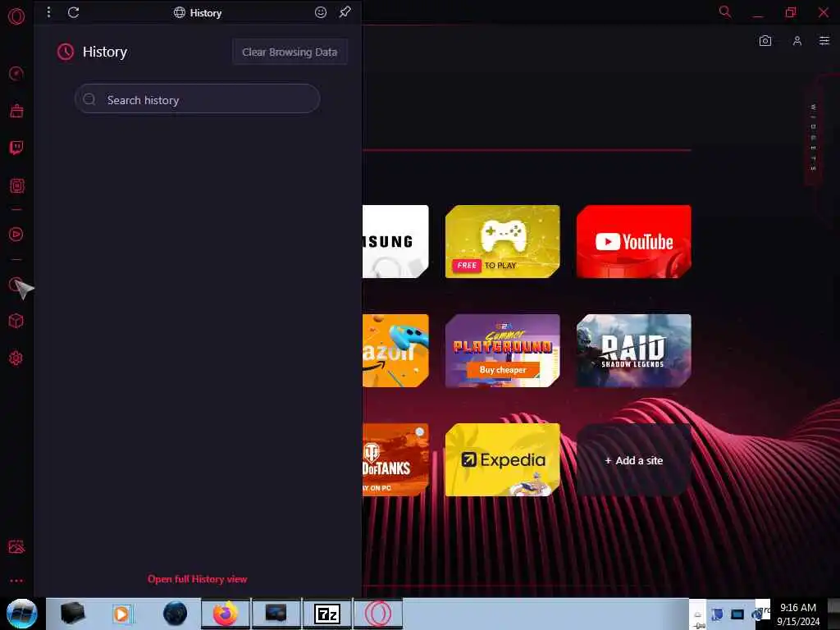Image resolution: width=840 pixels, height=630 pixels.
Task: Pin the History panel
Action: click(345, 11)
